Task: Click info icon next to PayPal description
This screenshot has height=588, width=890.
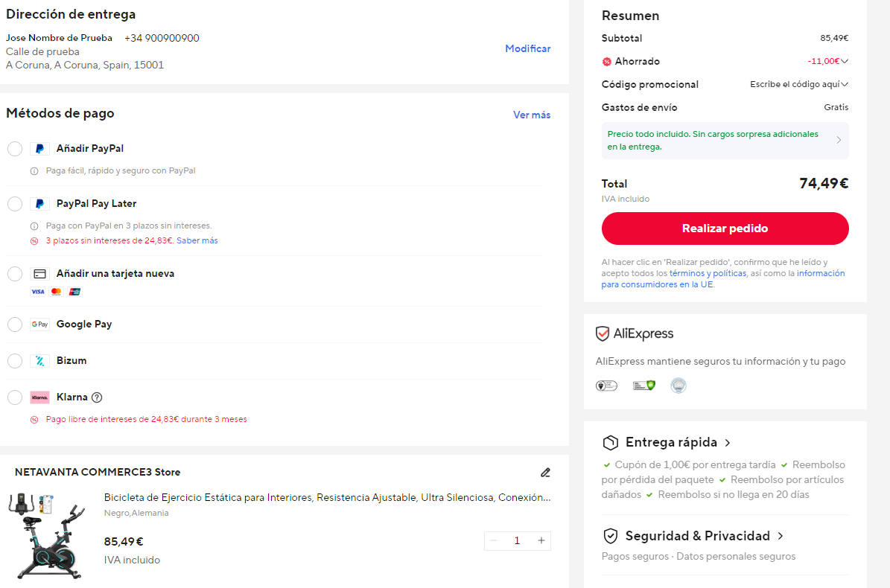Action: (34, 171)
